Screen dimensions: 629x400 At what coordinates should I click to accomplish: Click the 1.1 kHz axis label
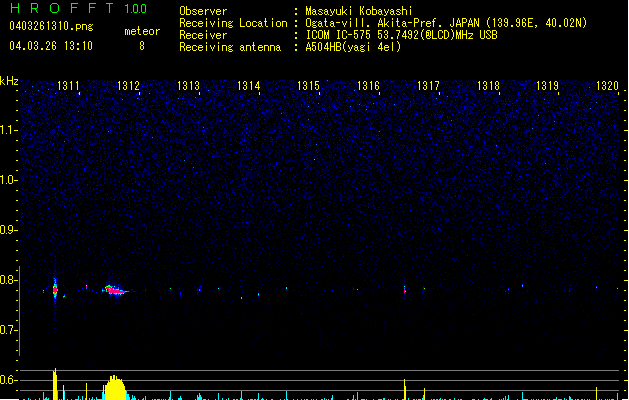pos(8,130)
